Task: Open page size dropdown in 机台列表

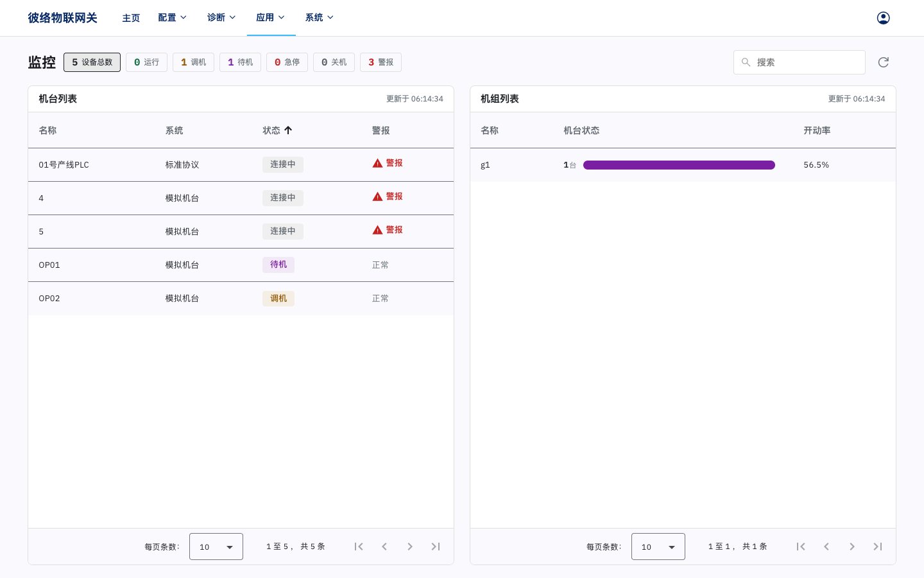Action: (216, 547)
